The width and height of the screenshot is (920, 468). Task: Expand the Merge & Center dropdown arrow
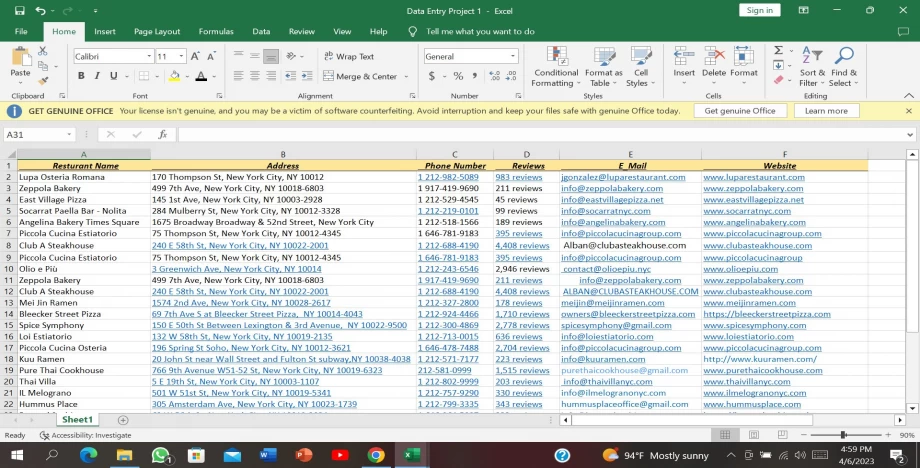404,76
